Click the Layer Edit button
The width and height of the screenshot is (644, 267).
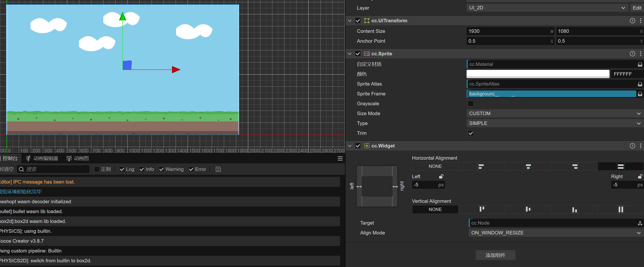point(637,8)
